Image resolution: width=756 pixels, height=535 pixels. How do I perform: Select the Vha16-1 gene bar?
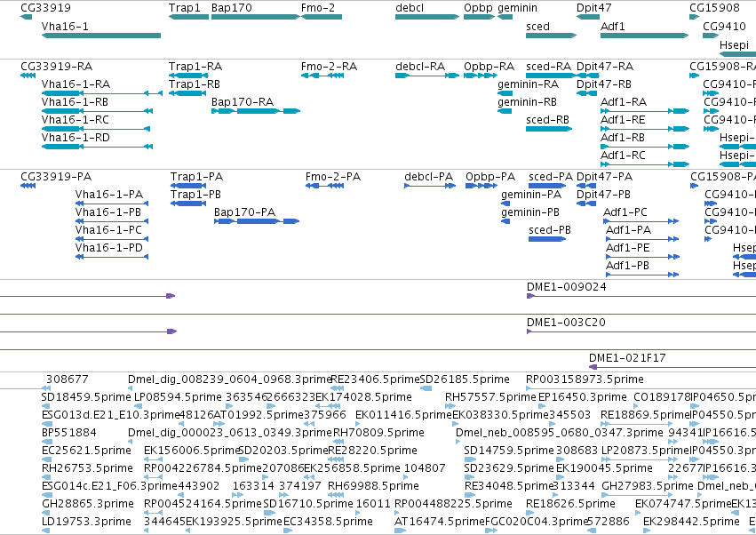tap(101, 36)
